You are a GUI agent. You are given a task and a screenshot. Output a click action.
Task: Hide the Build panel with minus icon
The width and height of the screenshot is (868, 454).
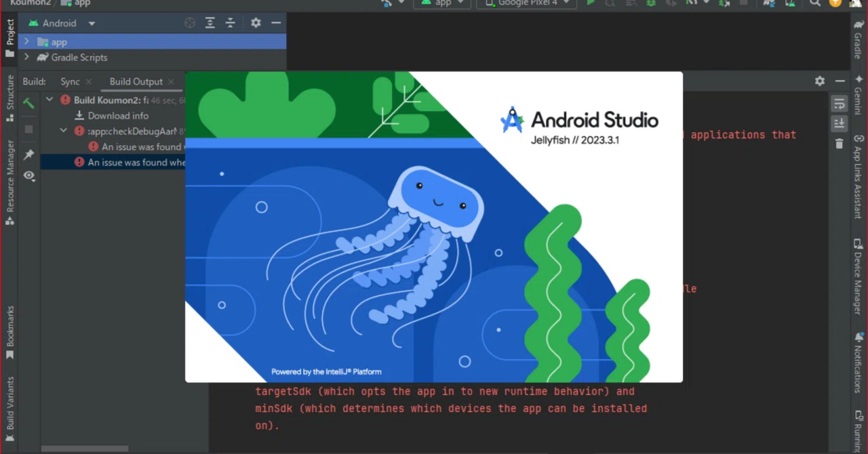[842, 81]
